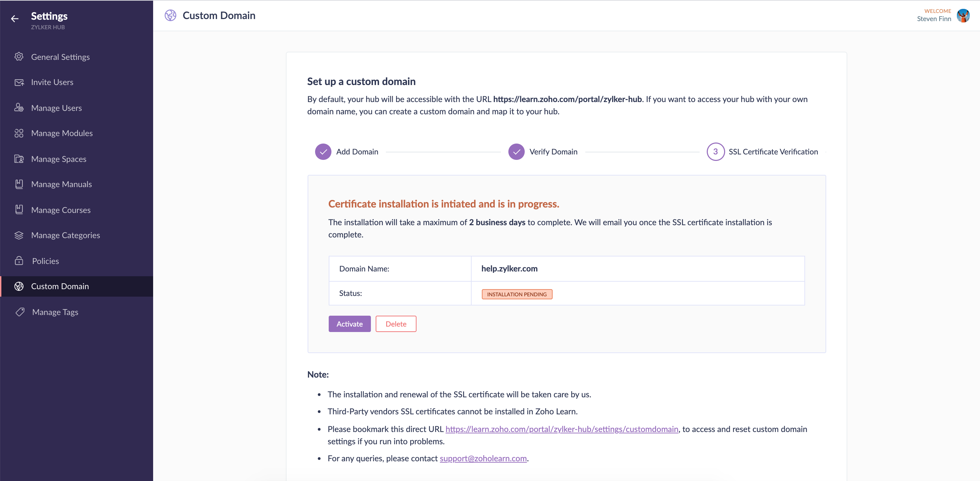The image size is (980, 481).
Task: Click the Manage Modules grid icon
Action: pos(19,133)
